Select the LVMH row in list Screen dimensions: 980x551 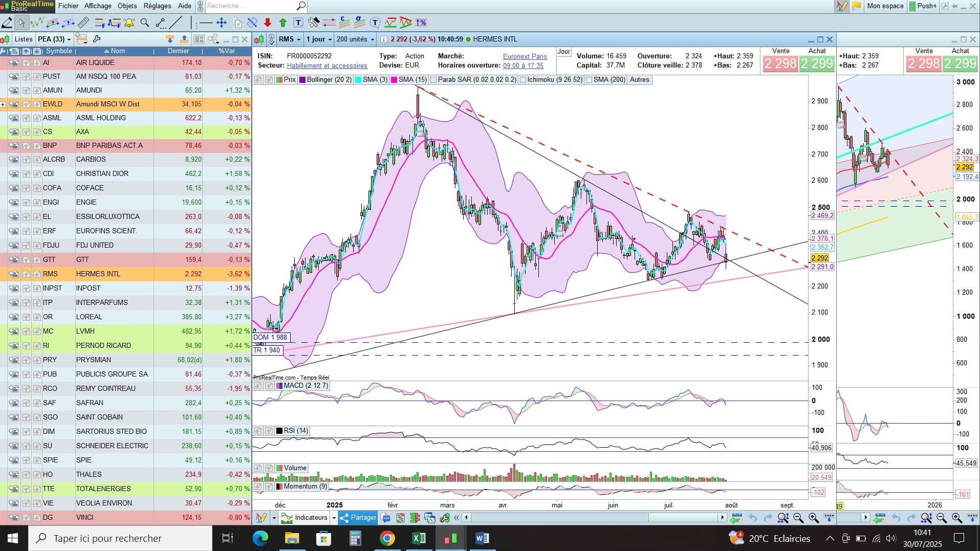coord(125,331)
